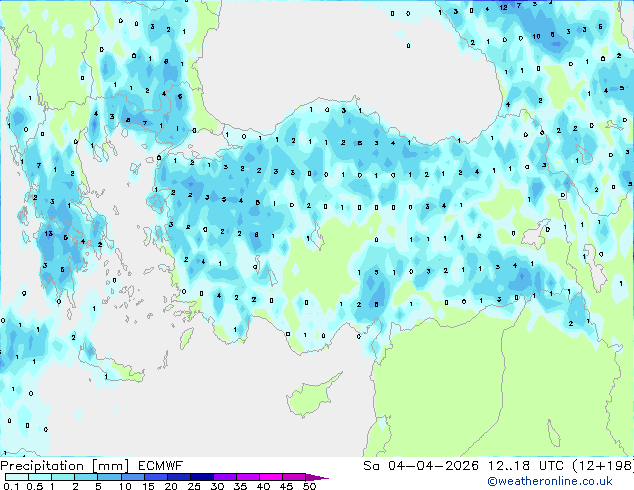Image resolution: width=634 pixels, height=490 pixels.
Task: Click the 'Precipitation' title word
Action: pyautogui.click(x=42, y=466)
